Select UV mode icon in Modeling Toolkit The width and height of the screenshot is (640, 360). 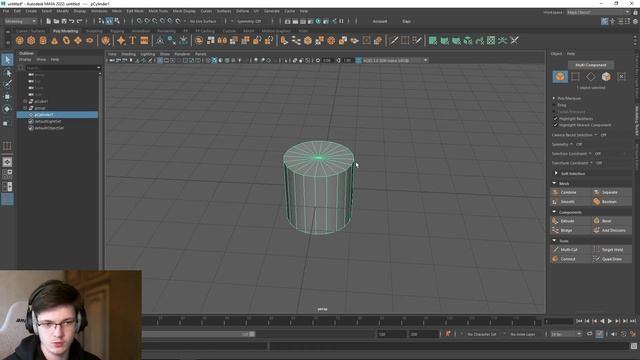click(621, 76)
